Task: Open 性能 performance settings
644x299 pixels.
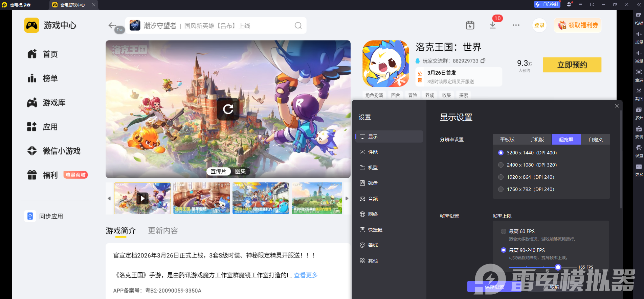Action: (x=389, y=152)
